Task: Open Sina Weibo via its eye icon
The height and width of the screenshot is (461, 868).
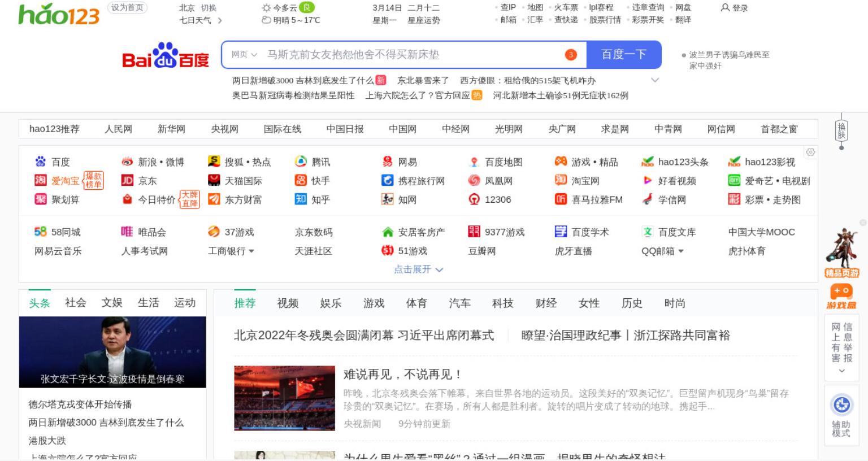Action: tap(127, 162)
